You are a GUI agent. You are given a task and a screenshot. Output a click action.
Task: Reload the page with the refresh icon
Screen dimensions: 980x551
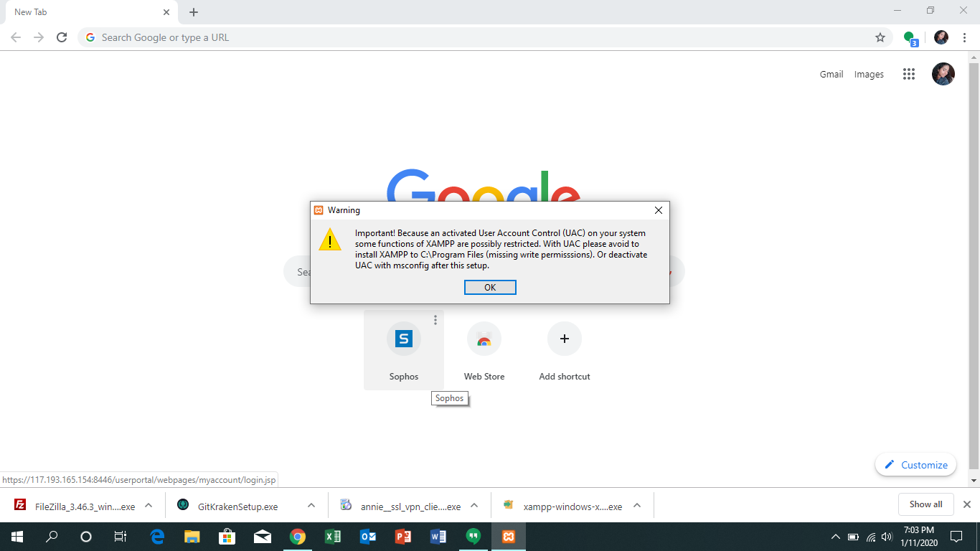pyautogui.click(x=62, y=37)
